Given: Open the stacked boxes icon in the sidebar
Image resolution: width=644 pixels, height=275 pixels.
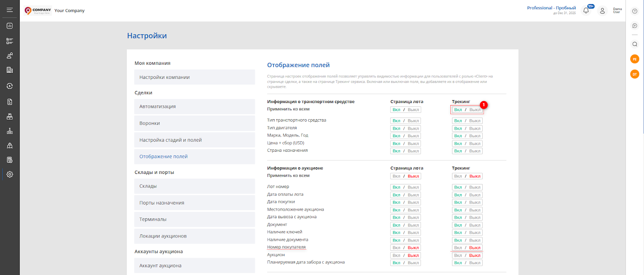Looking at the screenshot, I should 10,117.
